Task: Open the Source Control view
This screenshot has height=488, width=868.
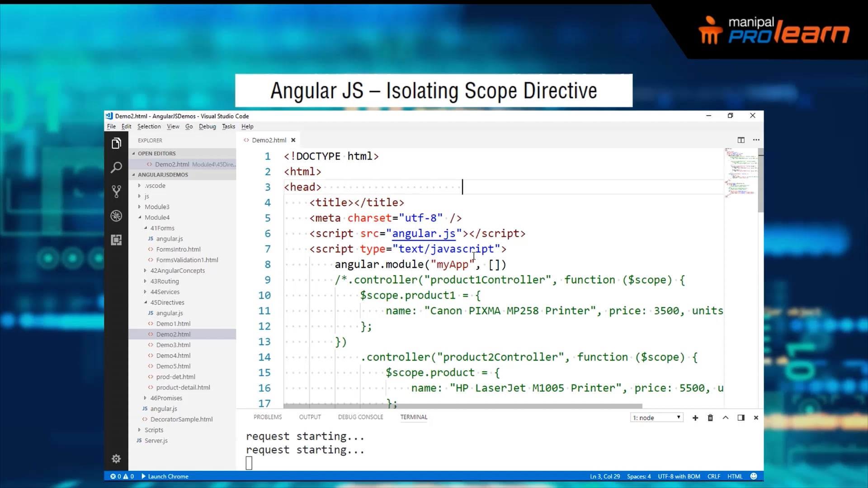Action: (x=116, y=192)
